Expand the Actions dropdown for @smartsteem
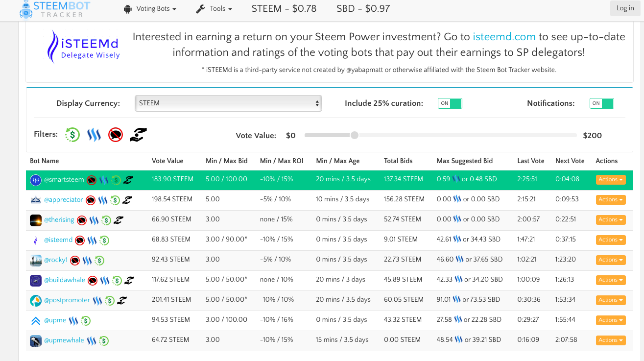Image resolution: width=644 pixels, height=361 pixels. tap(611, 180)
